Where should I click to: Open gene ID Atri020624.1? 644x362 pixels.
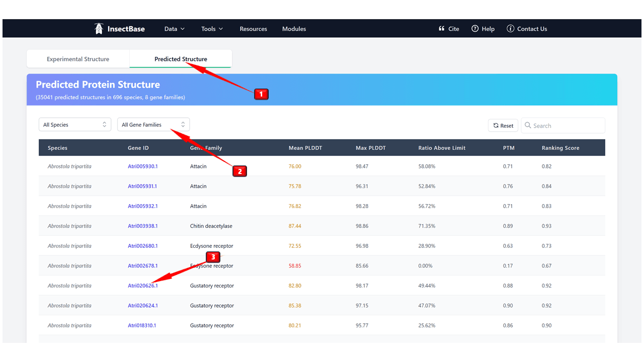142,306
